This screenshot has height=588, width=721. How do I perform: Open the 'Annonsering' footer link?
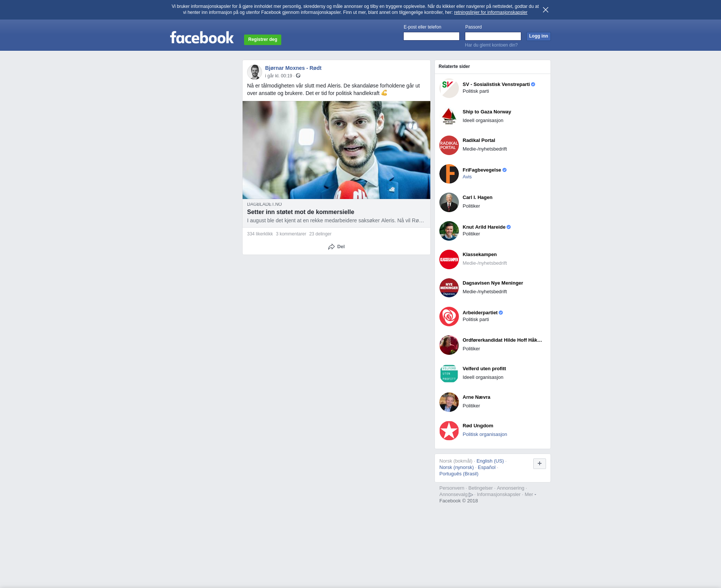coord(510,488)
